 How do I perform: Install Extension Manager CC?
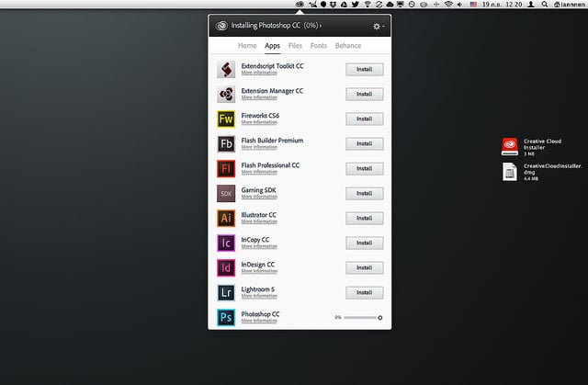point(365,94)
